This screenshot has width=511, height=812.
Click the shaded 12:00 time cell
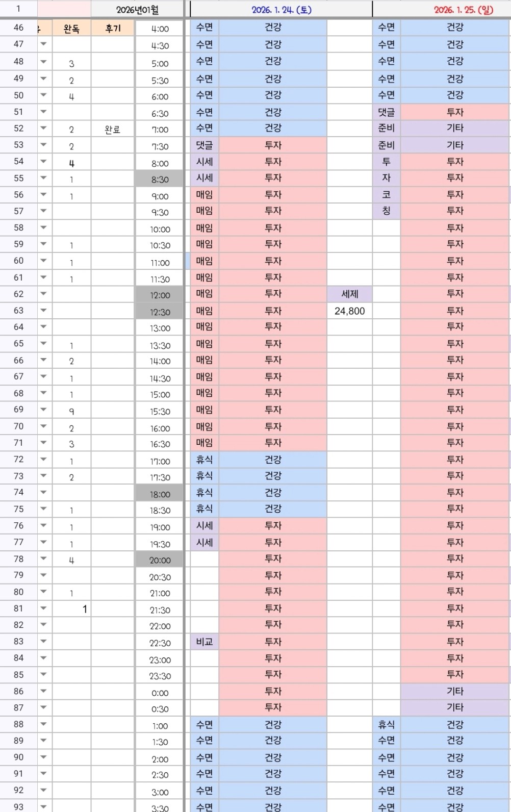[160, 295]
